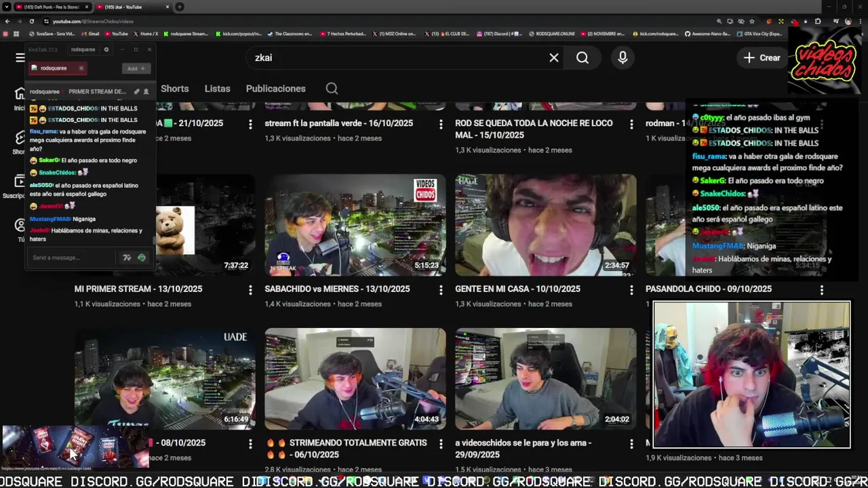Close the zkai - YouTube browser tab
This screenshot has height=488, width=868.
coord(168,7)
